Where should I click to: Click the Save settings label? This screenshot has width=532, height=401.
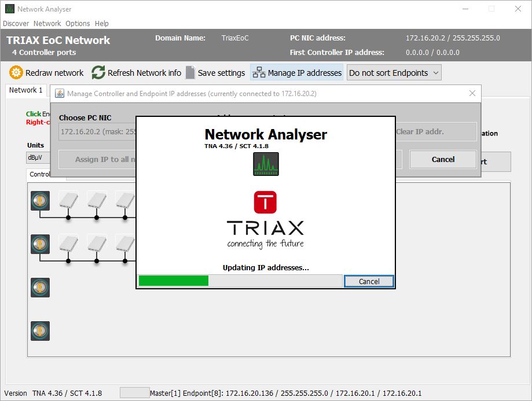pyautogui.click(x=221, y=73)
